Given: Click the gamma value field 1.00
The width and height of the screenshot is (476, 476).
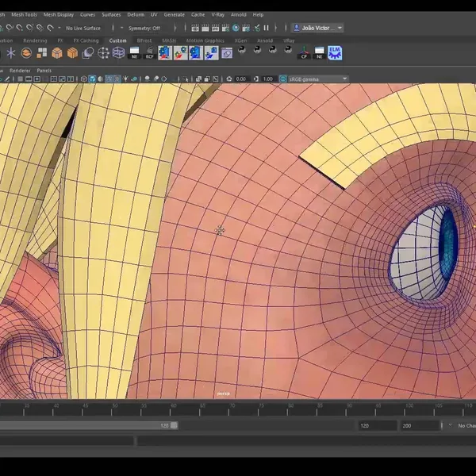Looking at the screenshot, I should tap(269, 79).
